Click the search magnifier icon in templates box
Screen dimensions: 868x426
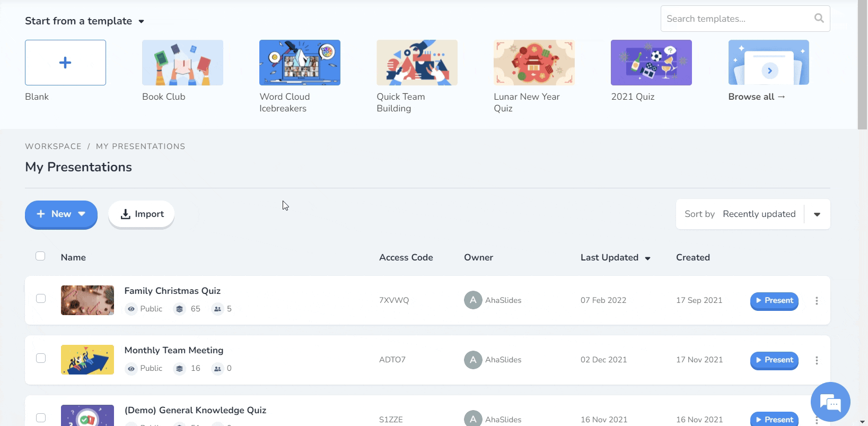(x=819, y=19)
